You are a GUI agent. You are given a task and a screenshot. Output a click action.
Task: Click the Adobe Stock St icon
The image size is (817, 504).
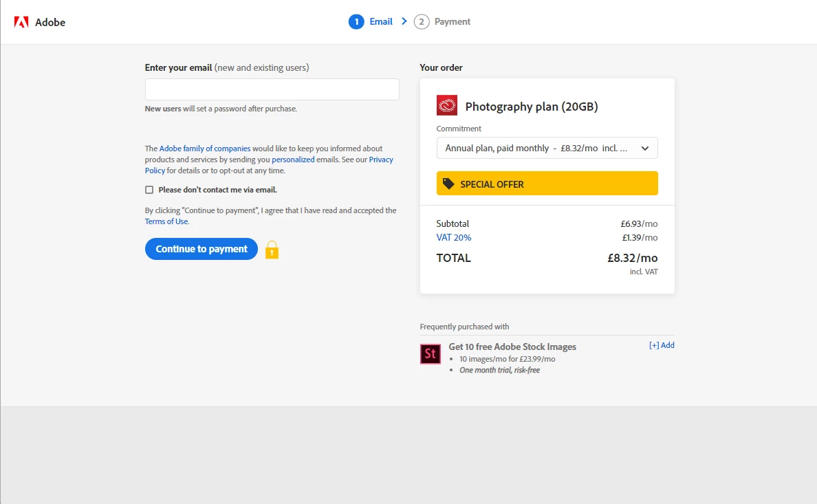click(x=431, y=354)
